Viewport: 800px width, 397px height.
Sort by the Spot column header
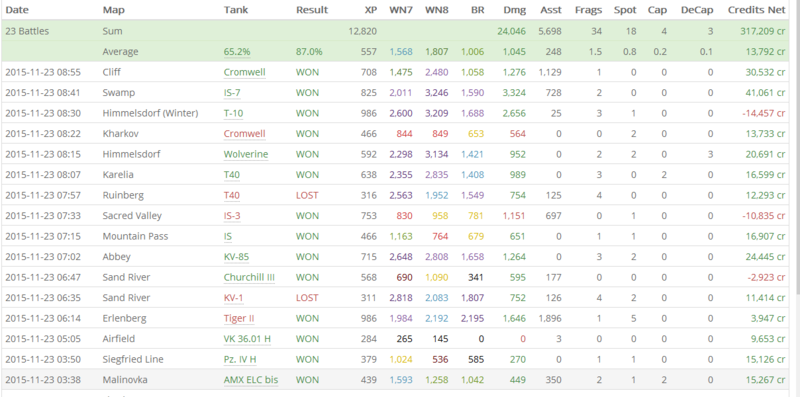(x=625, y=10)
